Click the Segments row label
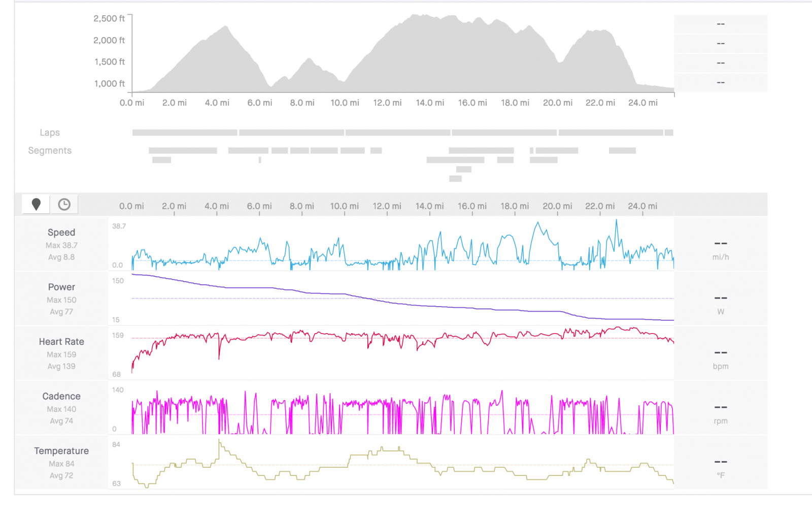The width and height of the screenshot is (812, 518). point(50,150)
